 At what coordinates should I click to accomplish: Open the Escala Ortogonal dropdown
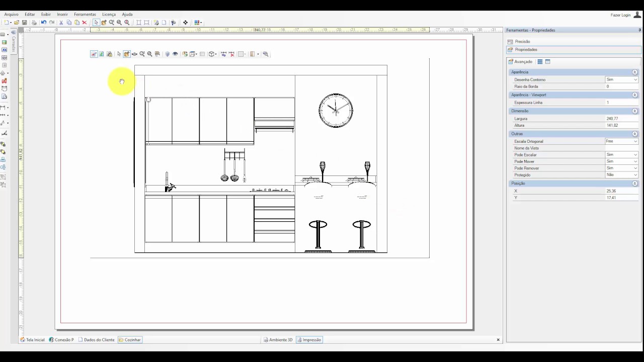(622, 142)
